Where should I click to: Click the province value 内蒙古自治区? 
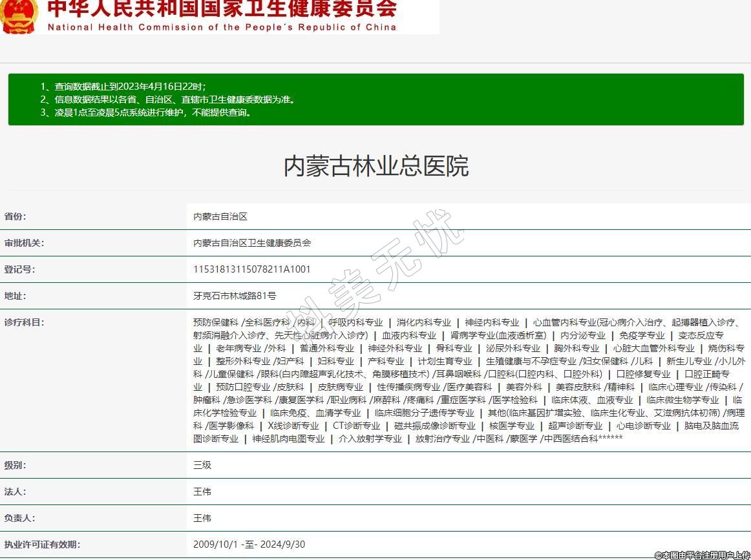pyautogui.click(x=220, y=216)
